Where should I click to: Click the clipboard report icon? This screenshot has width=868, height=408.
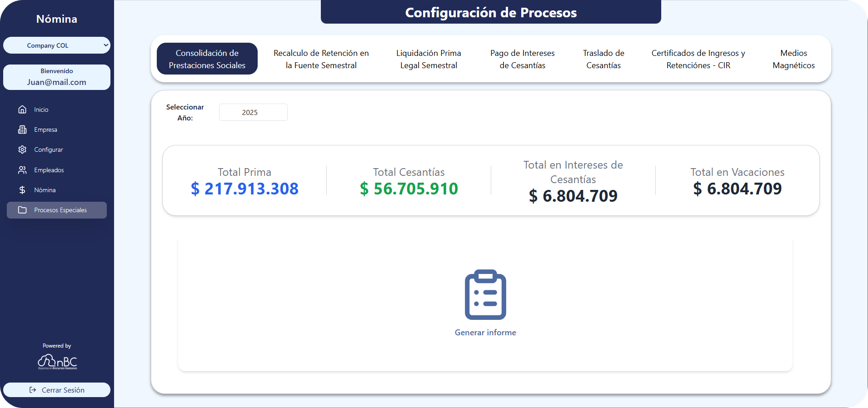pyautogui.click(x=485, y=294)
